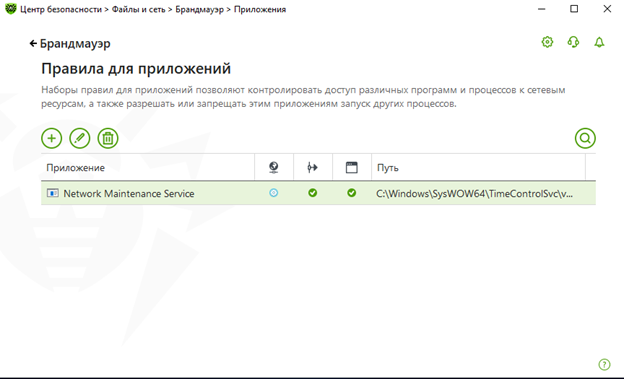Close the Security Center window
This screenshot has height=379, width=624.
(607, 9)
